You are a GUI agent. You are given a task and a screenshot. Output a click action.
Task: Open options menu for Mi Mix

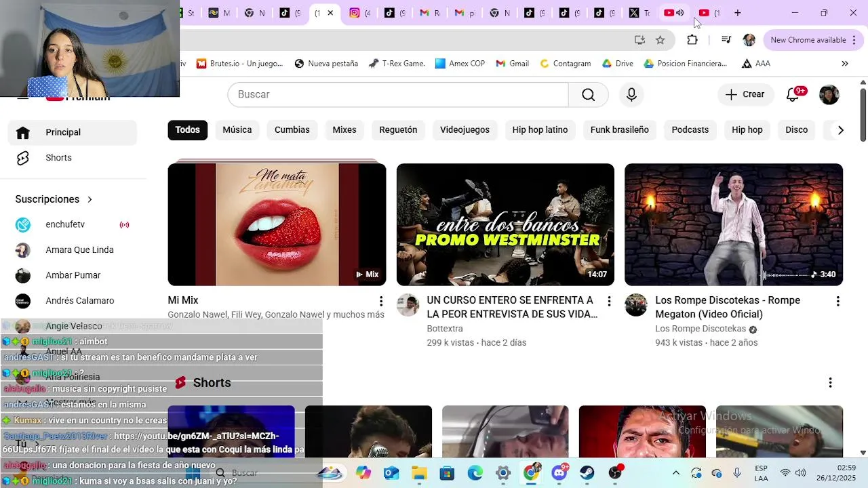[381, 301]
